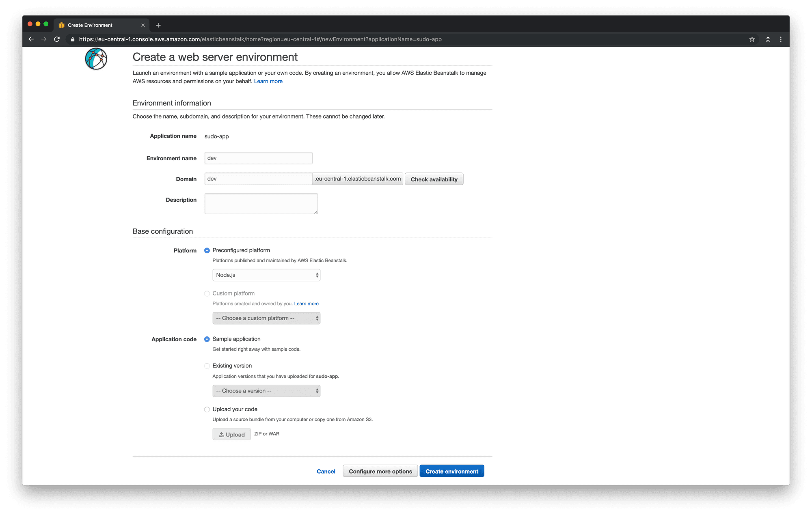The width and height of the screenshot is (812, 515).
Task: Click the lock icon in address bar
Action: point(73,39)
